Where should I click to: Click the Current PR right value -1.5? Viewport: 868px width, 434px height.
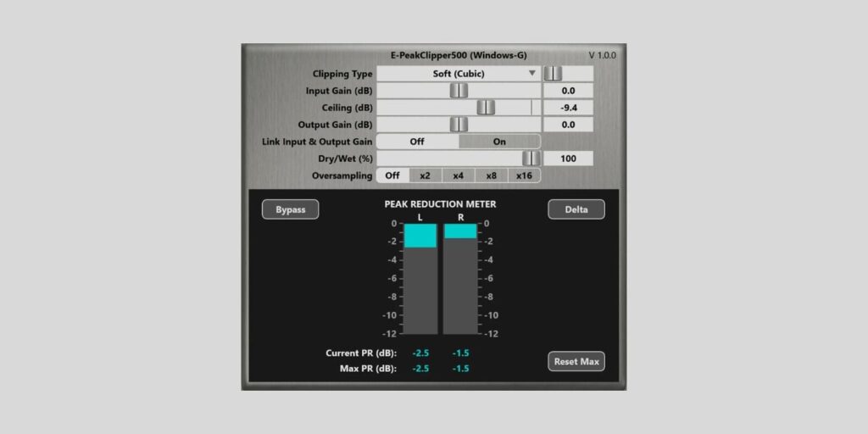(460, 353)
